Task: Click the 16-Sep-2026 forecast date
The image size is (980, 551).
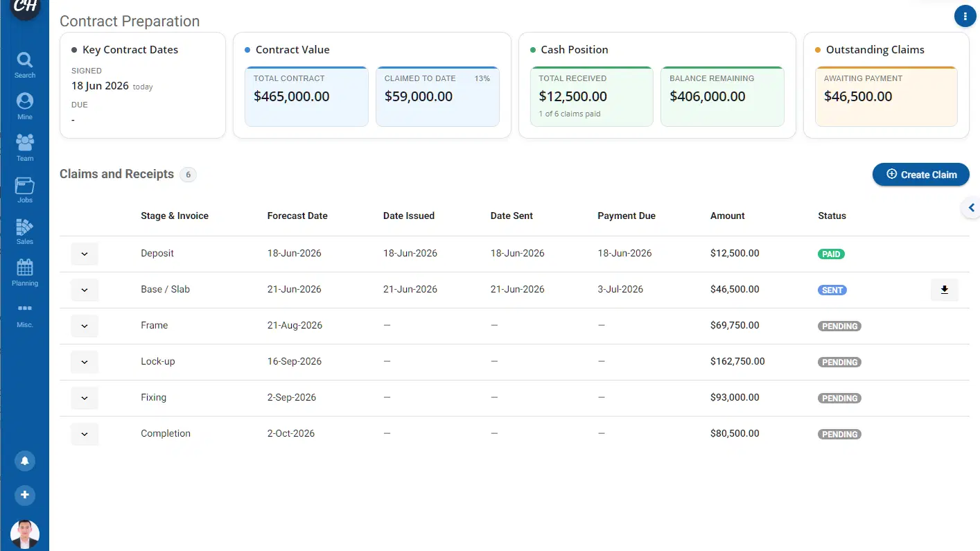Action: pyautogui.click(x=295, y=361)
